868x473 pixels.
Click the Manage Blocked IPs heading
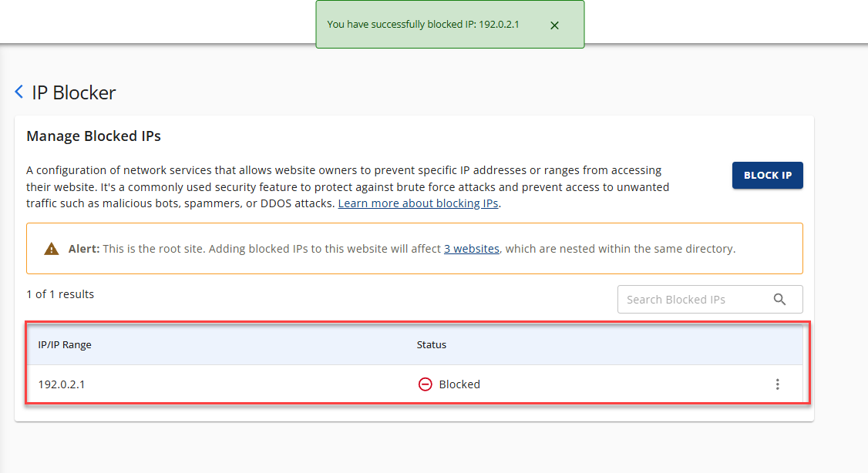(94, 136)
